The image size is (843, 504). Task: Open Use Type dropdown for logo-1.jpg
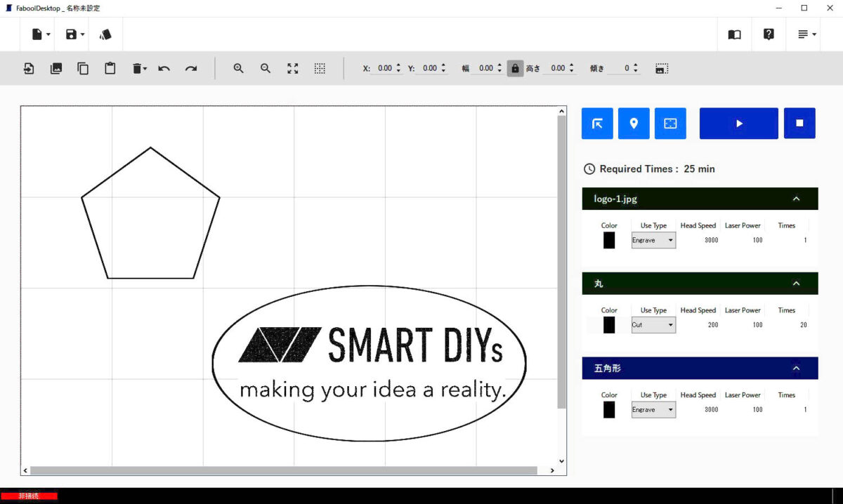pyautogui.click(x=653, y=240)
